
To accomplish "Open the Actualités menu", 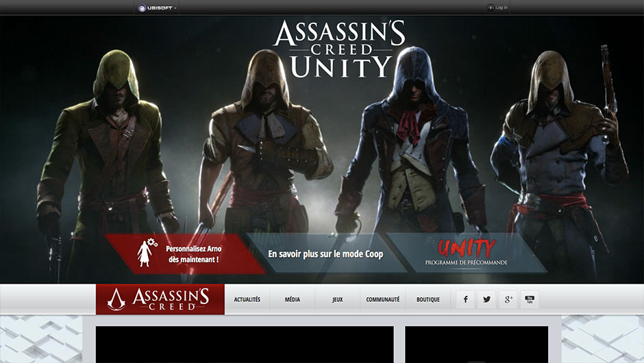I will click(x=247, y=299).
